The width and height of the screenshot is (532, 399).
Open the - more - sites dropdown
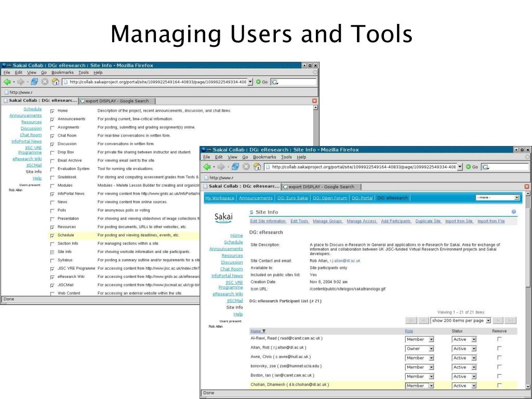(497, 197)
